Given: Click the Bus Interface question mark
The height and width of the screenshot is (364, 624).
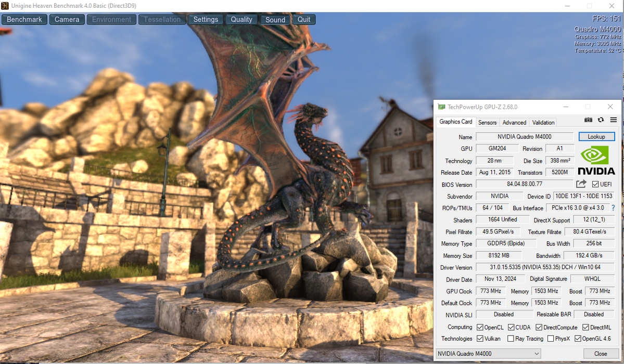Looking at the screenshot, I should pos(613,208).
